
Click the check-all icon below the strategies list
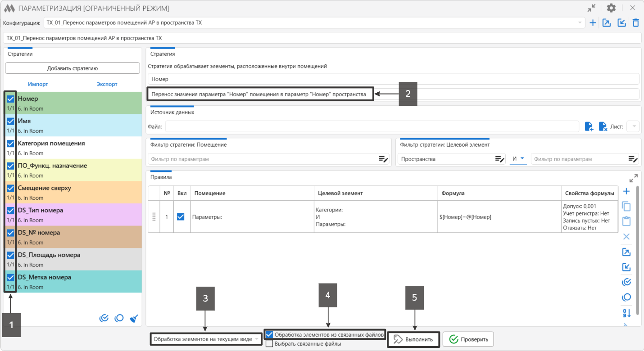(x=104, y=319)
